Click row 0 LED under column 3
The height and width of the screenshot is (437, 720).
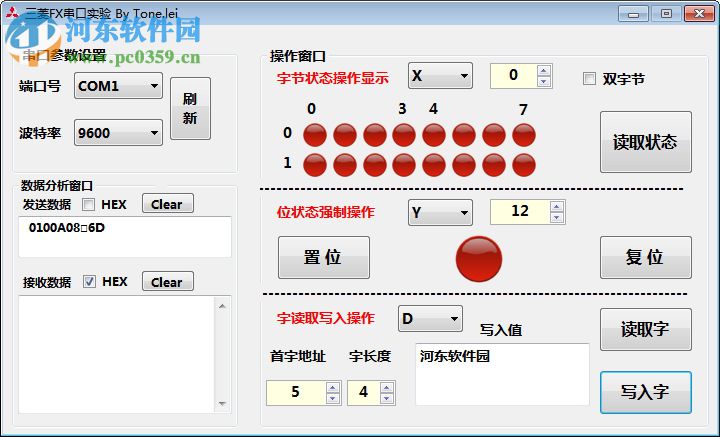404,135
